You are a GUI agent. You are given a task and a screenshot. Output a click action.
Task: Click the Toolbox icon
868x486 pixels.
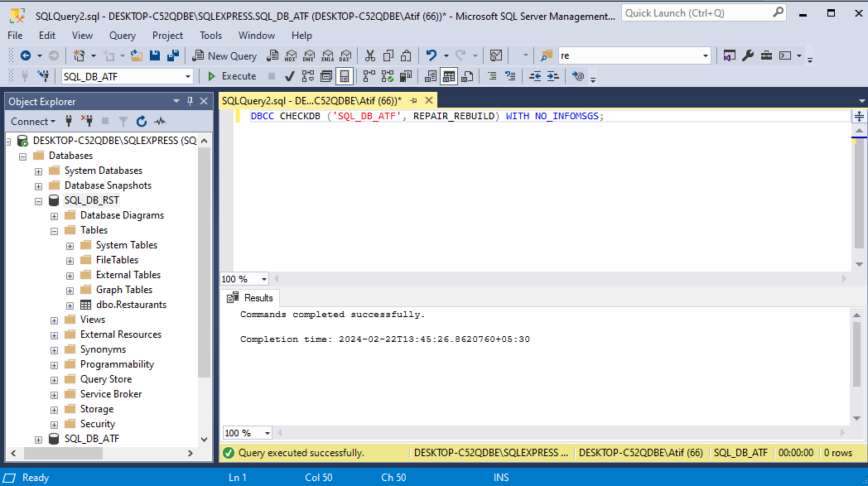click(766, 55)
